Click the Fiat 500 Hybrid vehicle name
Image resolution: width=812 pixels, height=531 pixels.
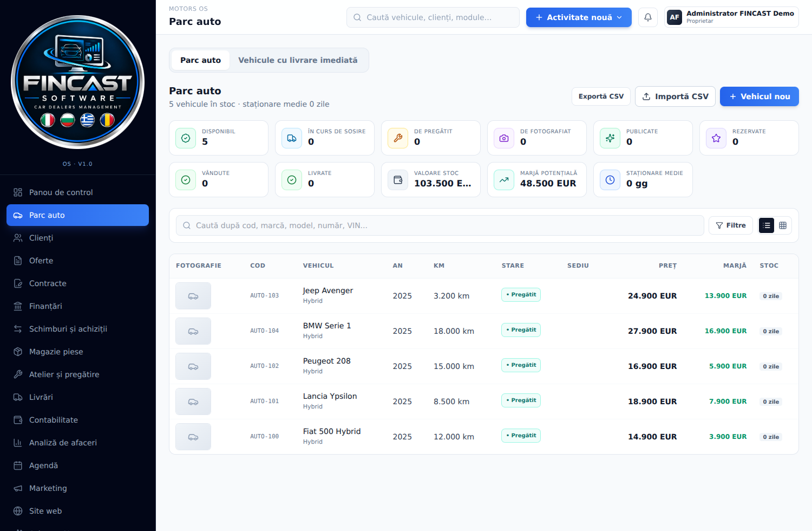332,431
